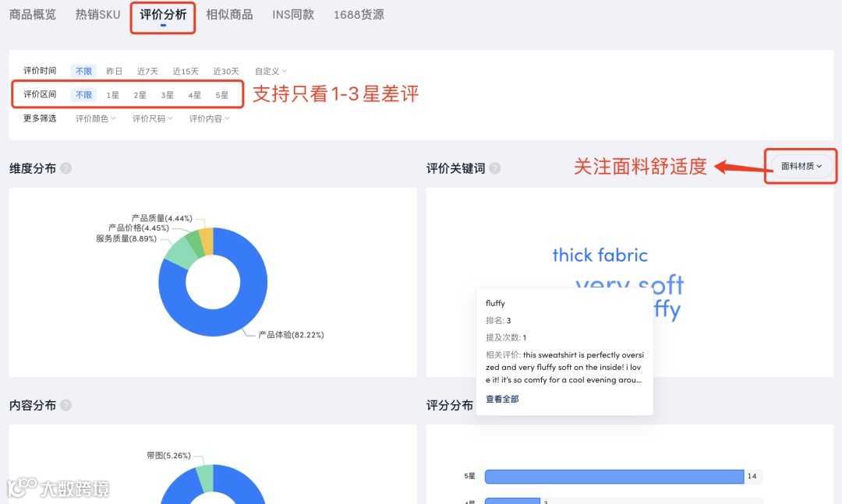842x504 pixels.
Task: Click 查看全部 in the fluffy tooltip
Action: tap(502, 399)
